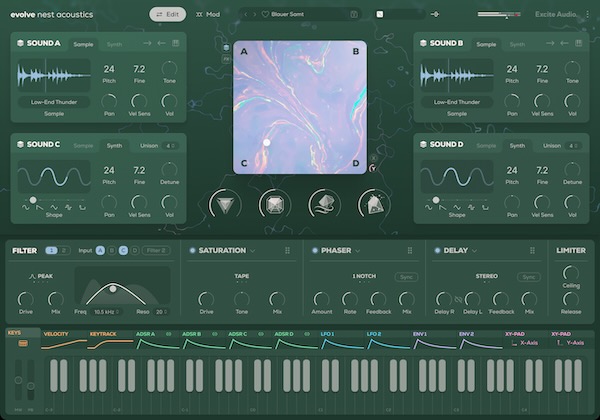Screen dimensions: 600x420
Task: Click the preset save icon
Action: (x=354, y=15)
